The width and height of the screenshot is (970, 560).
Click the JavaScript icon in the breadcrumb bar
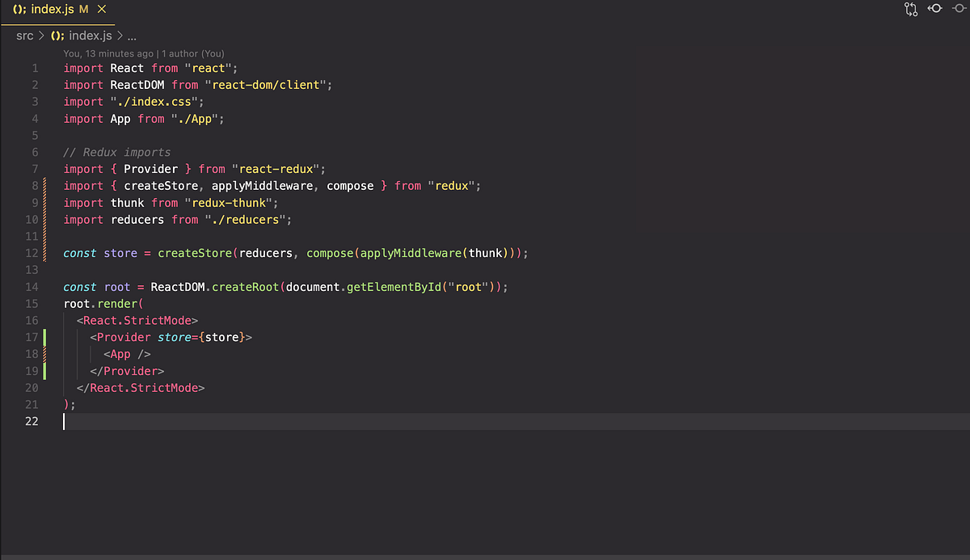pos(56,36)
